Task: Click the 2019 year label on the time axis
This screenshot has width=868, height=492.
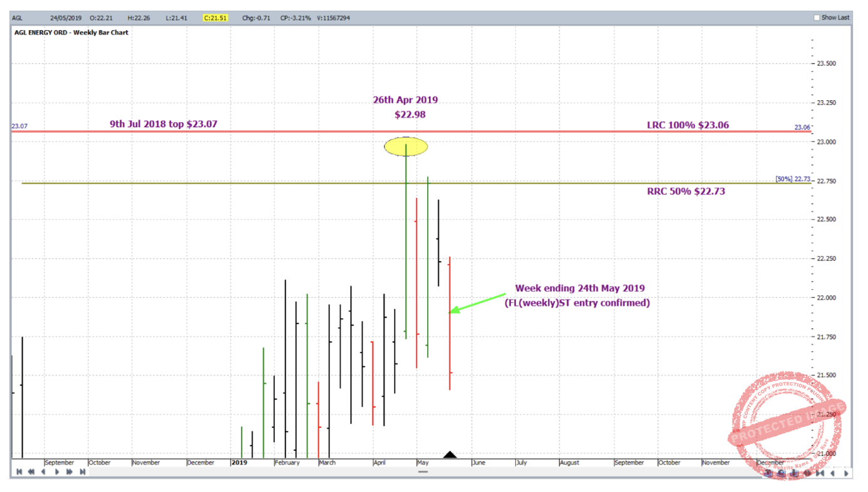Action: (239, 463)
